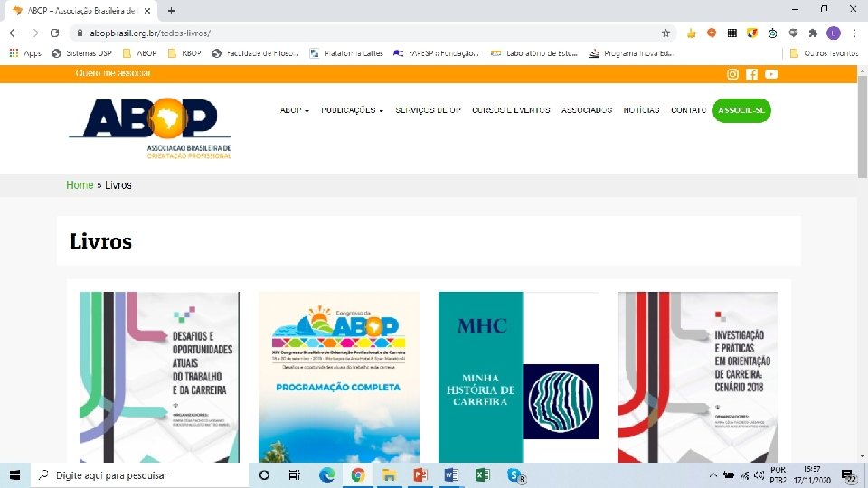Open the volume control in the system tray
Image resolution: width=868 pixels, height=488 pixels.
coord(759,475)
